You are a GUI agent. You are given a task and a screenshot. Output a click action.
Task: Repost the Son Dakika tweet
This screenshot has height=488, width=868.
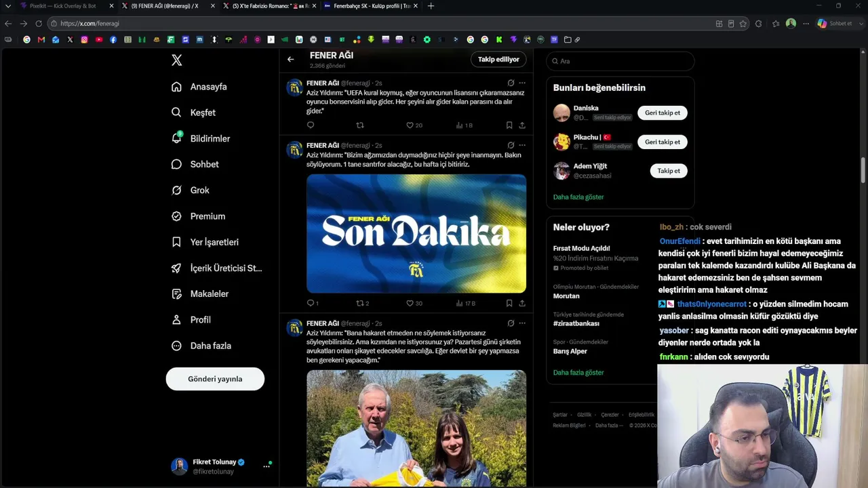click(363, 303)
